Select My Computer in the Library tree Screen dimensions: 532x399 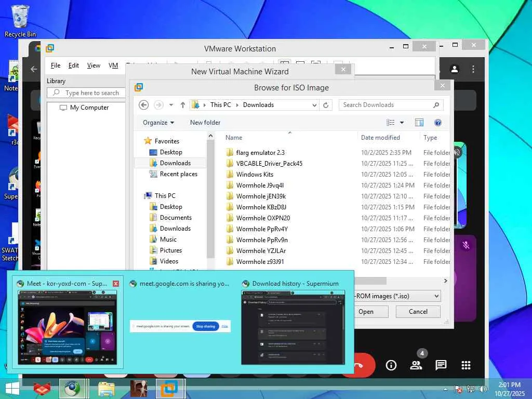coord(85,108)
